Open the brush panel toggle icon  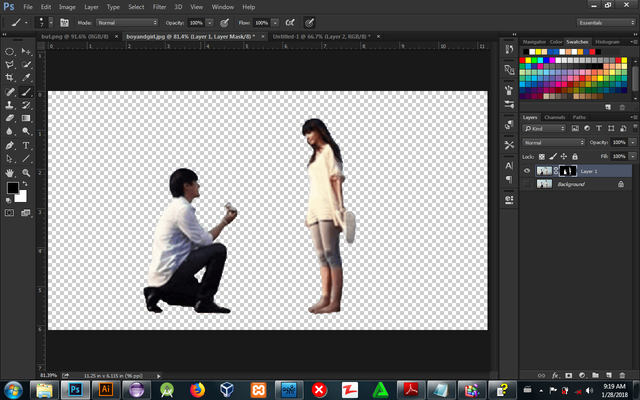[x=64, y=21]
